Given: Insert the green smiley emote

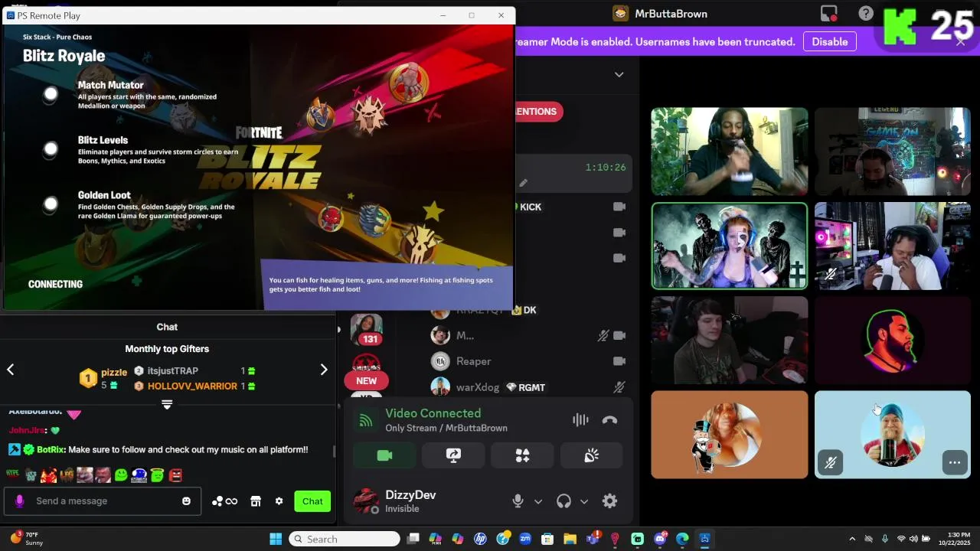Looking at the screenshot, I should (x=121, y=475).
